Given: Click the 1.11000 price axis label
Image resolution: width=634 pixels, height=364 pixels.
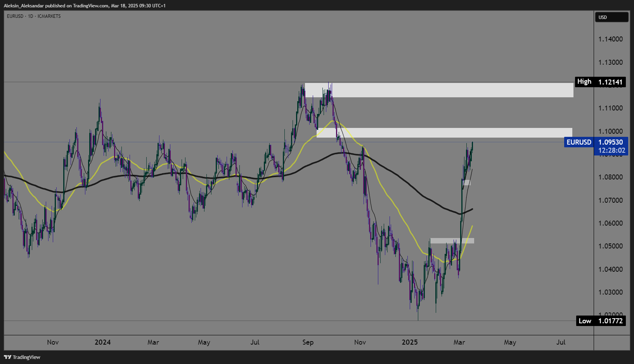Looking at the screenshot, I should pos(610,108).
